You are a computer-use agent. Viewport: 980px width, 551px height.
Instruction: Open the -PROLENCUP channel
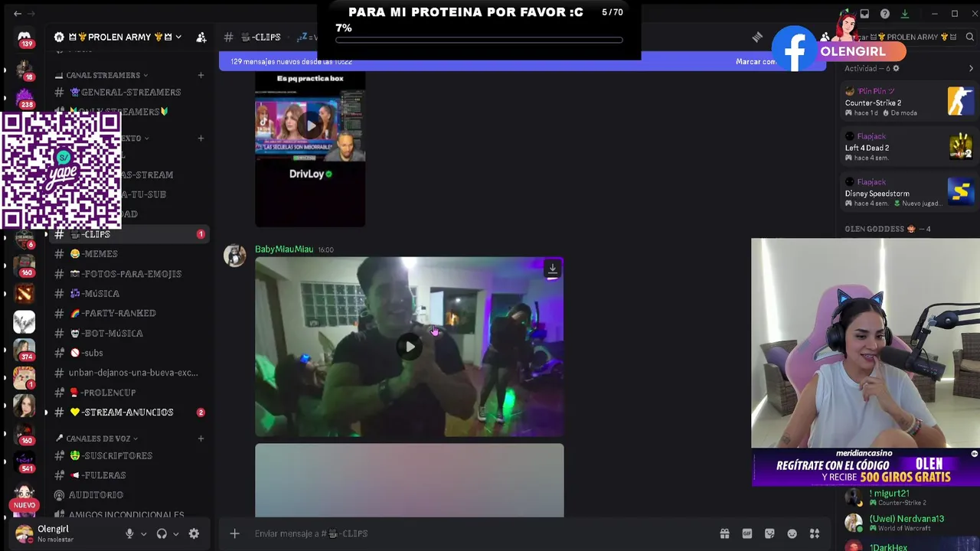pos(129,393)
